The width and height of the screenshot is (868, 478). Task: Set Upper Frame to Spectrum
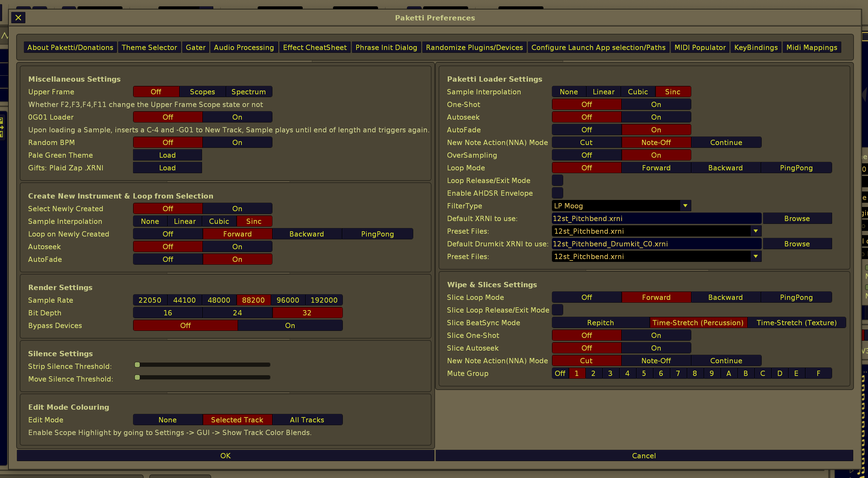pos(249,92)
